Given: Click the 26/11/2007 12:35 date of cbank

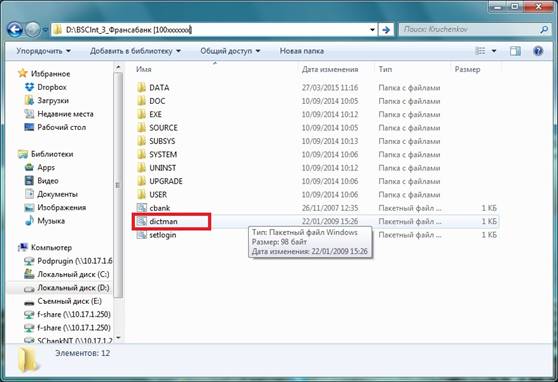Looking at the screenshot, I should (330, 208).
